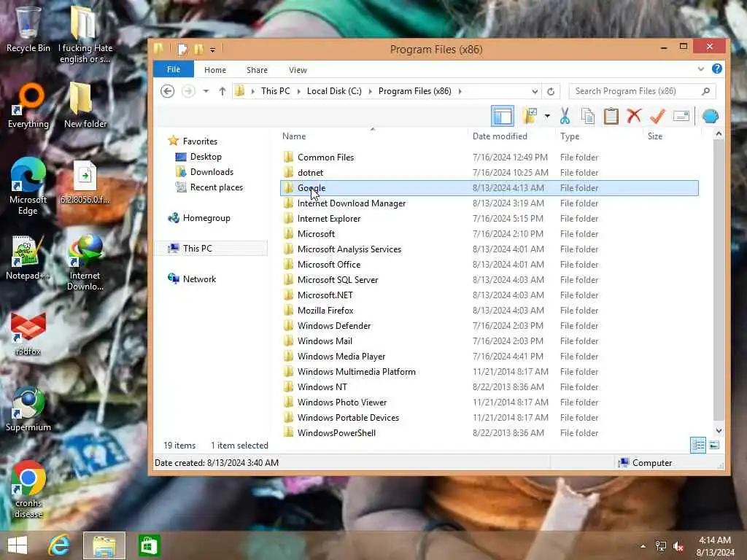Sort by the Size column header

tap(655, 136)
